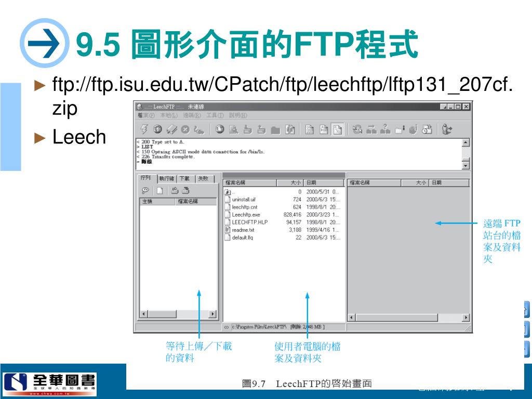Click the round X abort icon
This screenshot has height=399, width=532.
(x=185, y=129)
